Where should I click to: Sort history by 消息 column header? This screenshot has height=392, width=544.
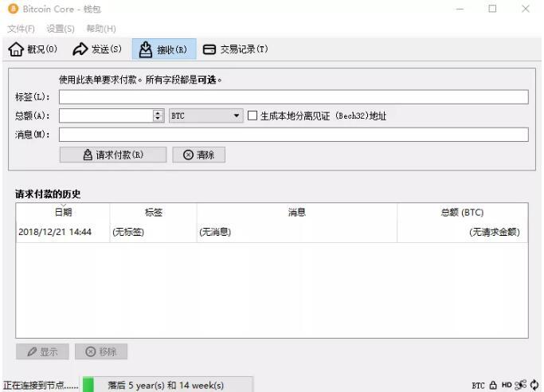296,212
